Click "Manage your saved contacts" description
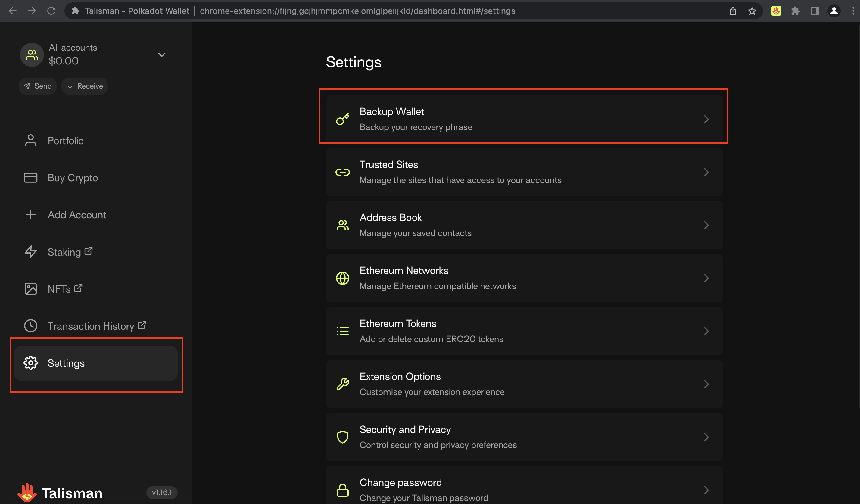The width and height of the screenshot is (860, 504). click(416, 233)
